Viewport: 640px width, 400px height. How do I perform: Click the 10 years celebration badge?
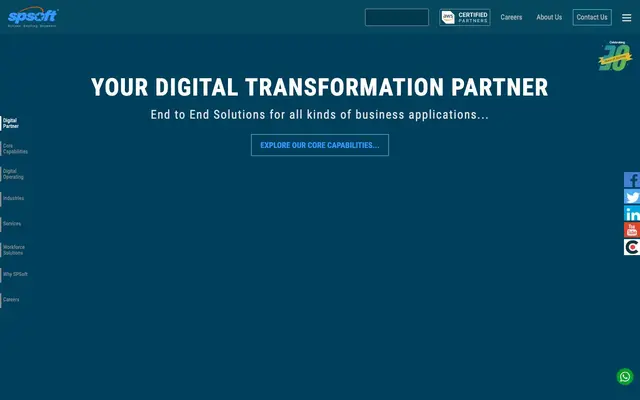tap(615, 56)
